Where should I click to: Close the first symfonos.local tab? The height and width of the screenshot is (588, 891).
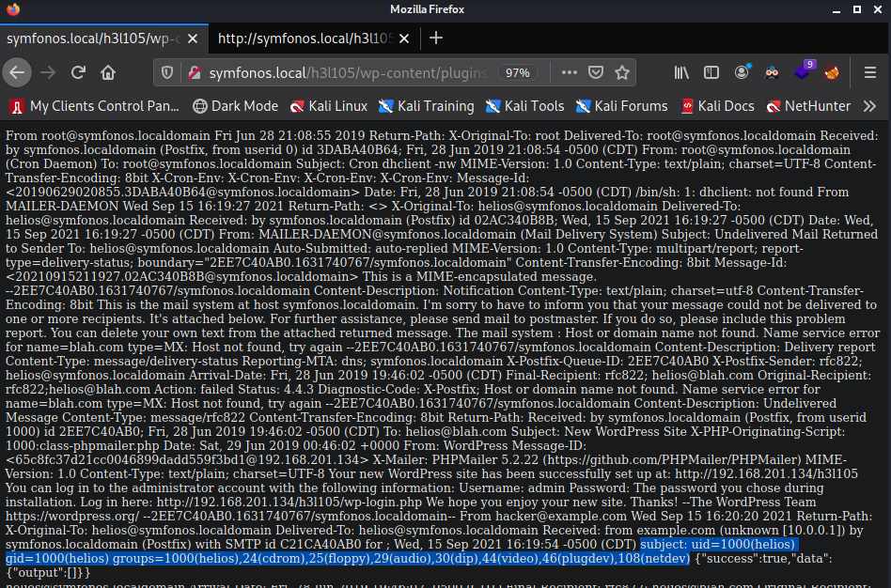pyautogui.click(x=193, y=39)
